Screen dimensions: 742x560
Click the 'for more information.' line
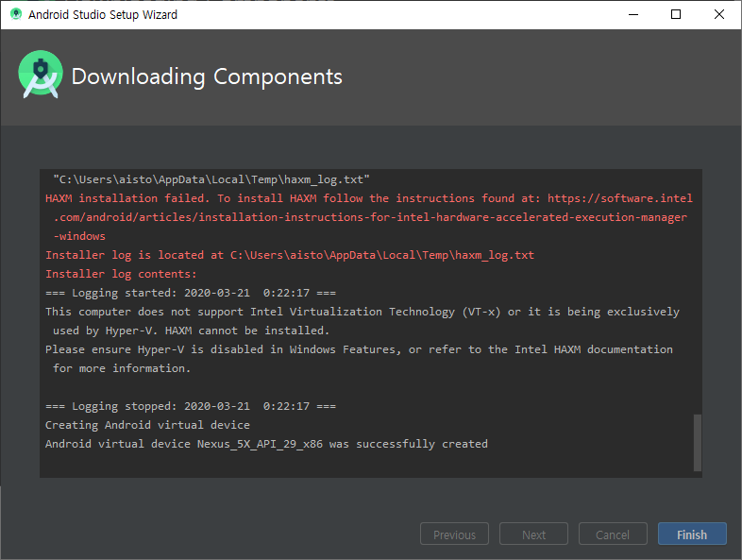click(x=122, y=368)
